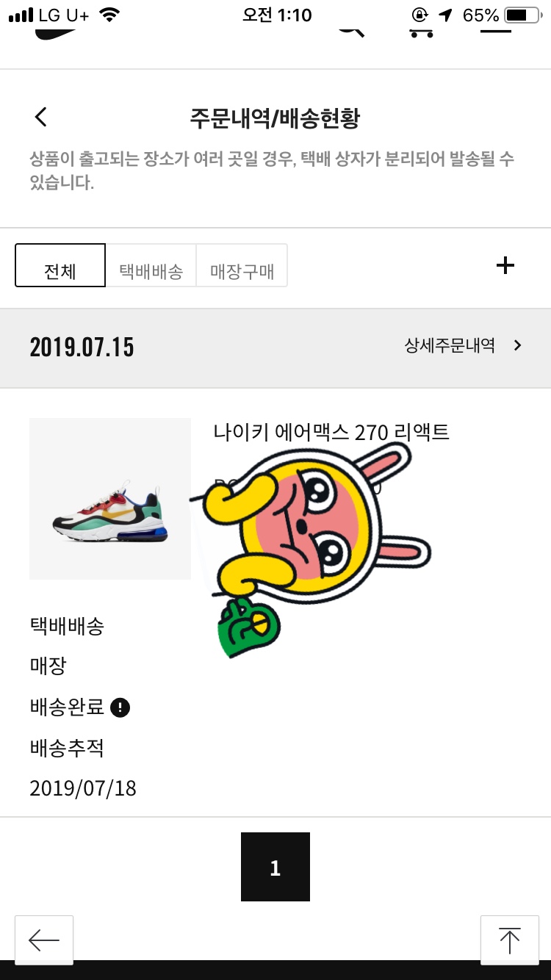551x980 pixels.
Task: Tap the rotation lock icon in status bar
Action: click(x=421, y=15)
